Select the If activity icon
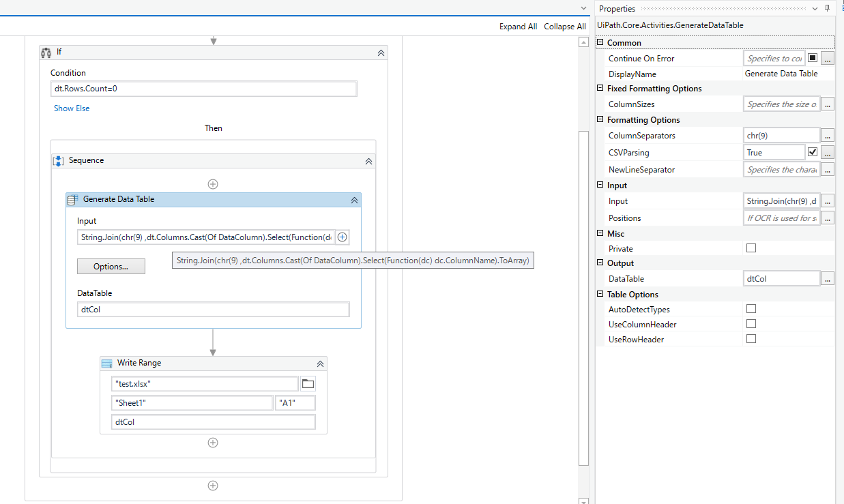Viewport: 844px width, 504px height. tap(46, 52)
